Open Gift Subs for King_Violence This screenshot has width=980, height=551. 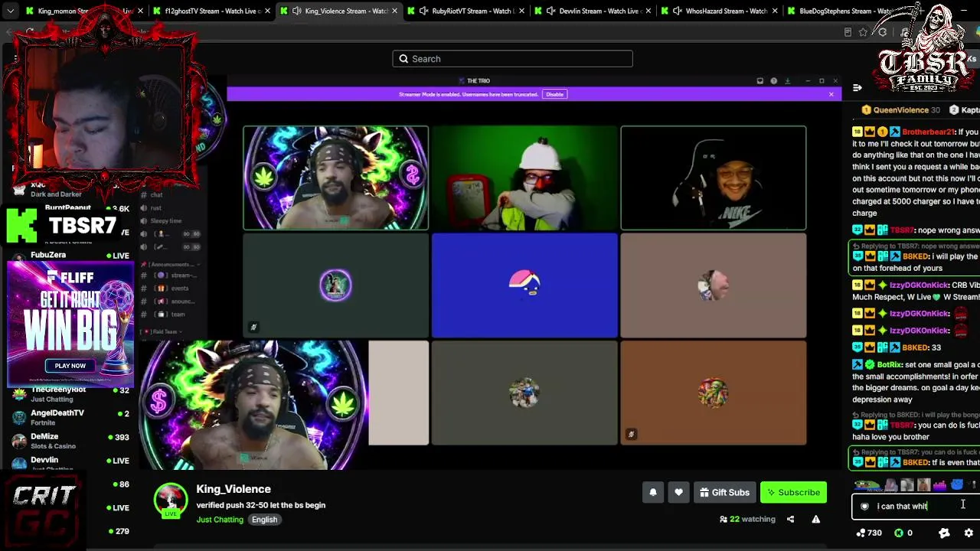(724, 493)
